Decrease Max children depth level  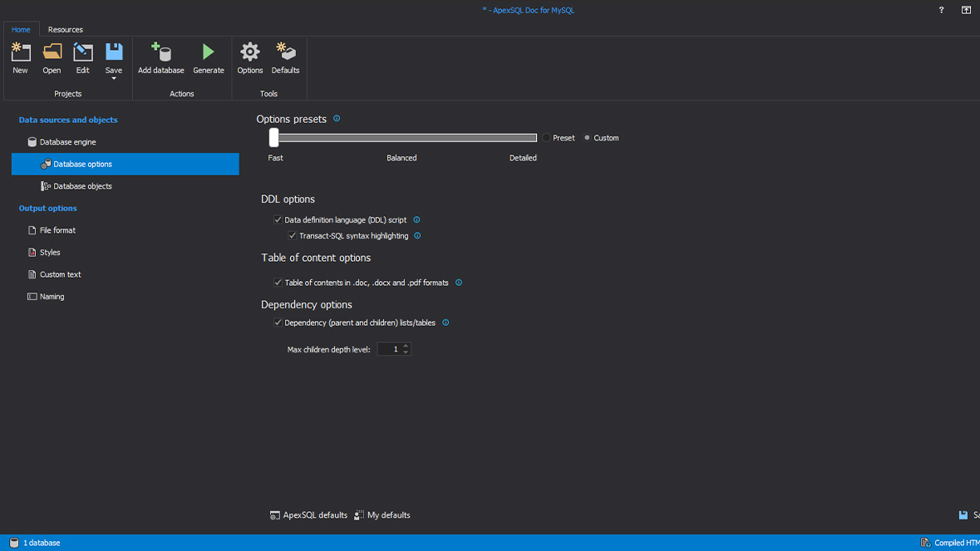[x=406, y=352]
